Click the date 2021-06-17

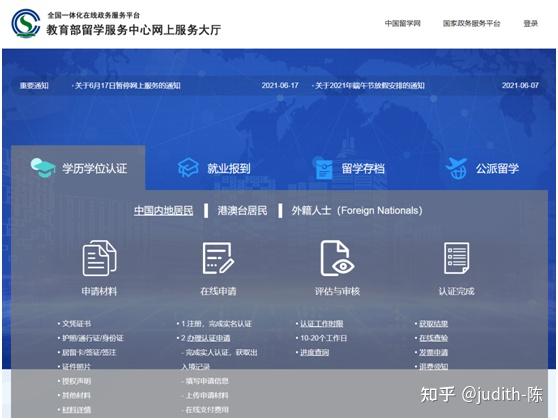click(x=280, y=85)
